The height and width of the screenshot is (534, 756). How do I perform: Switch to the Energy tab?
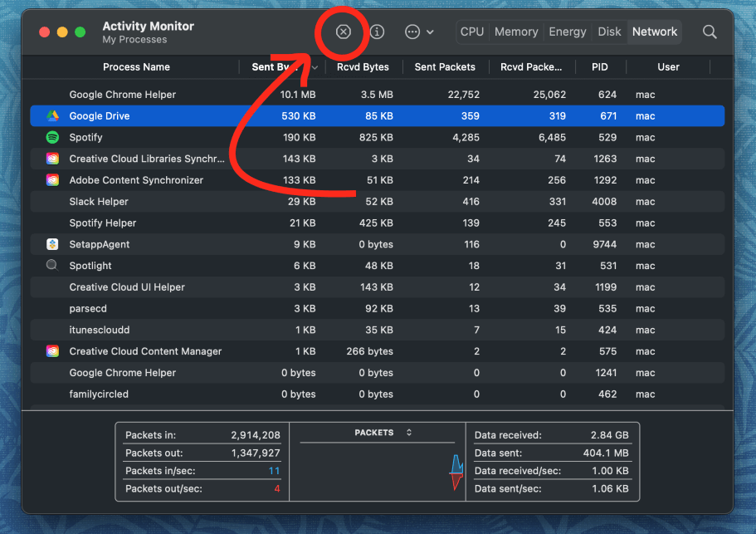(x=568, y=32)
